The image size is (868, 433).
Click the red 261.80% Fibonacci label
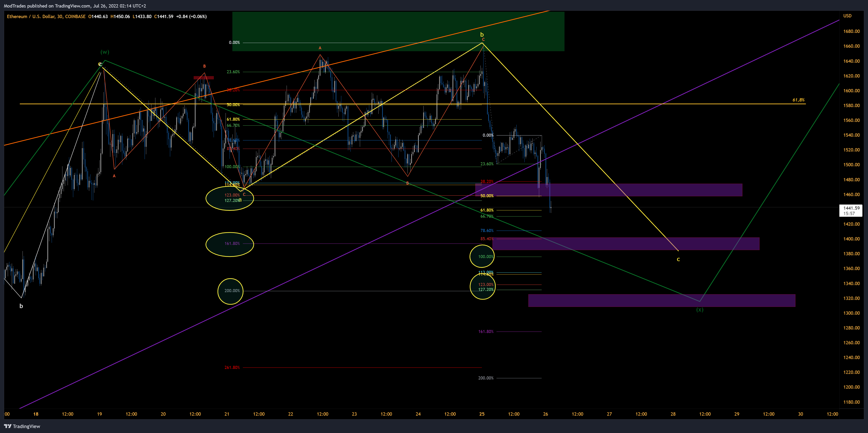(232, 368)
